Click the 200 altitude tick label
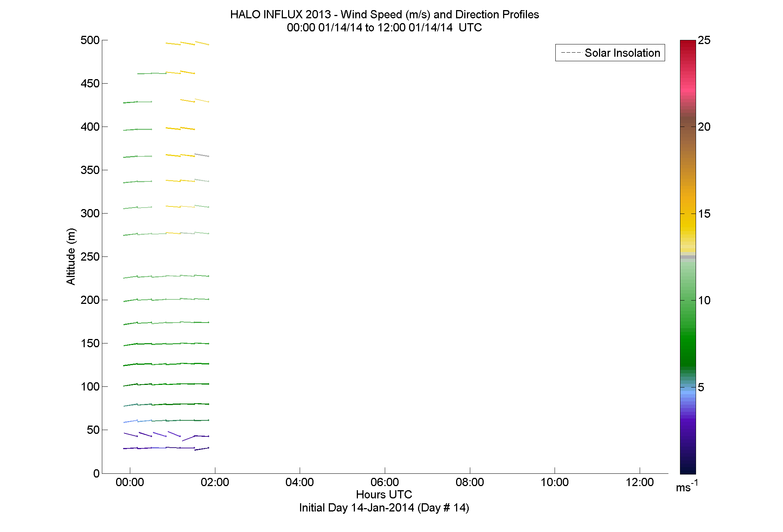This screenshot has height=532, width=783. tap(90, 300)
